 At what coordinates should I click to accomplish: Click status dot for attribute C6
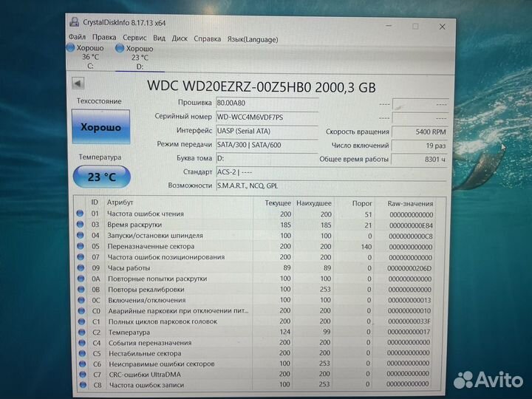pyautogui.click(x=83, y=364)
